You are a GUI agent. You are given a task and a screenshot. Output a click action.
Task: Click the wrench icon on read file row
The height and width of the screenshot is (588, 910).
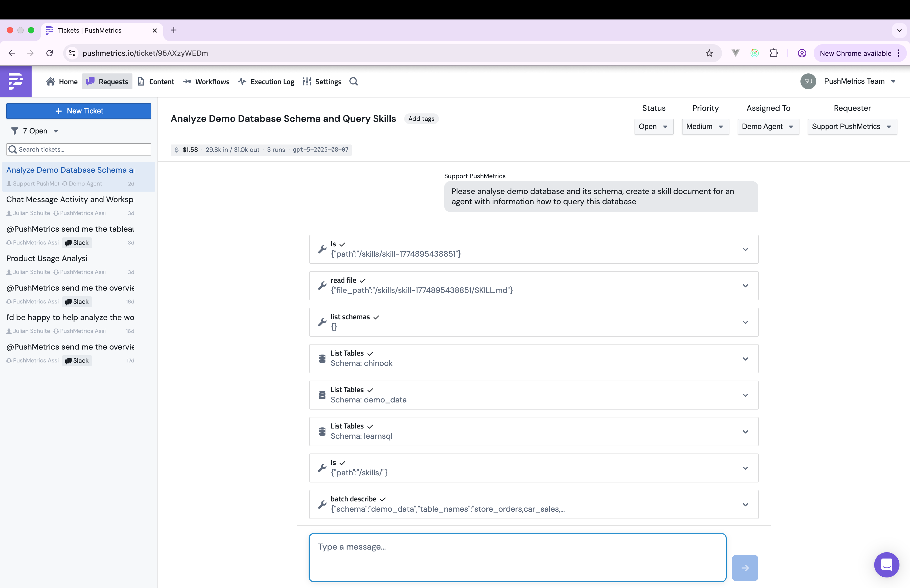click(x=322, y=286)
